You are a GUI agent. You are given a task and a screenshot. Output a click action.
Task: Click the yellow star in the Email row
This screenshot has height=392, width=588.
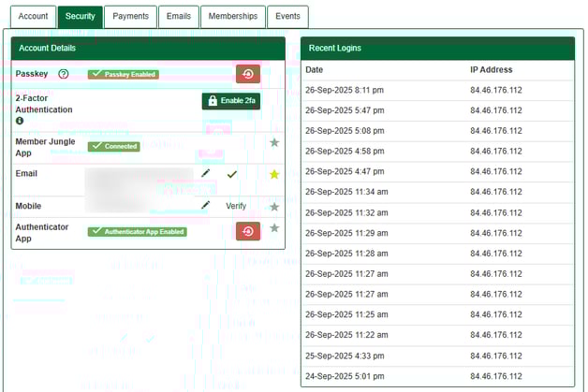click(x=274, y=174)
